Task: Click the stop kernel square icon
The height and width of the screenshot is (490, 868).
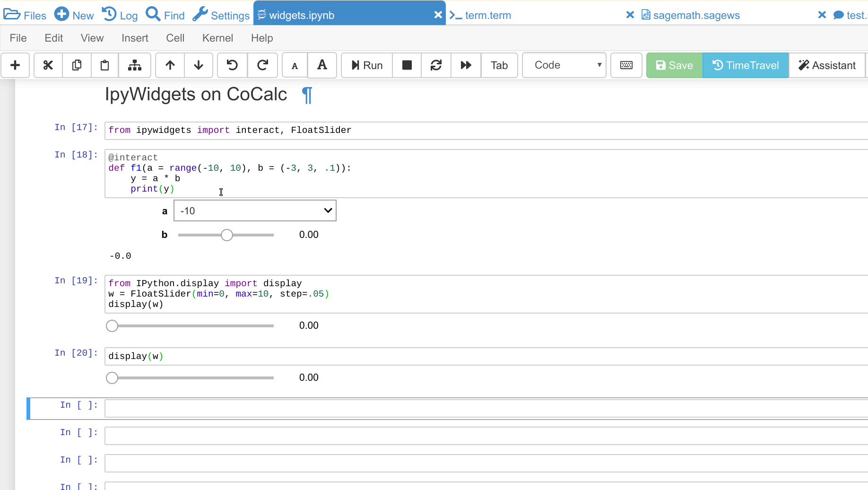Action: coord(407,65)
